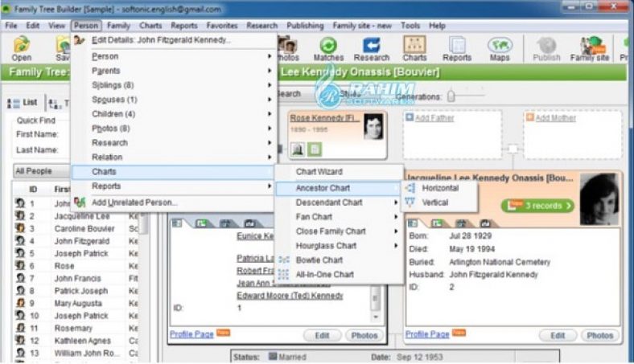The width and height of the screenshot is (634, 364).
Task: Click the ID column header
Action: (x=33, y=189)
